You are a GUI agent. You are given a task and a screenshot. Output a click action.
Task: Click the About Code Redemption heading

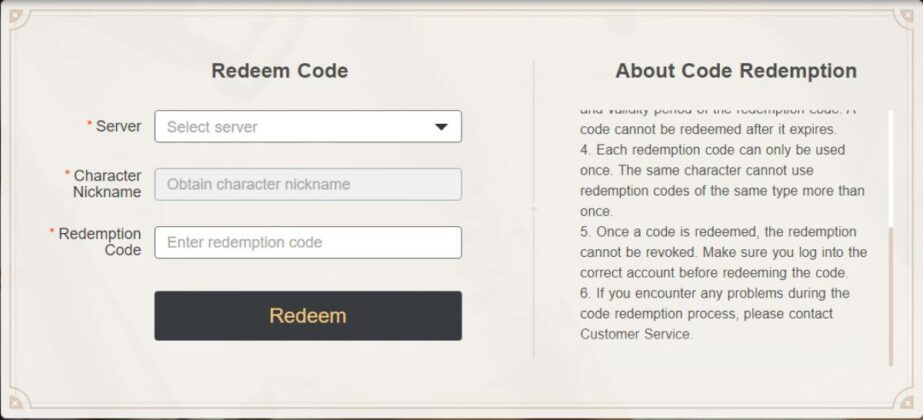click(x=735, y=71)
